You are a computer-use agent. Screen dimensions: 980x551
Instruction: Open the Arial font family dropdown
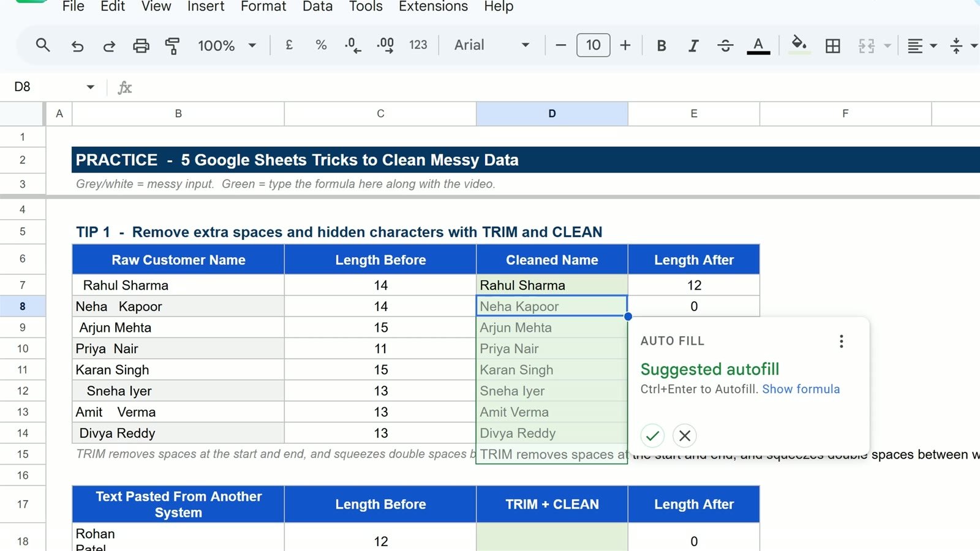(491, 45)
